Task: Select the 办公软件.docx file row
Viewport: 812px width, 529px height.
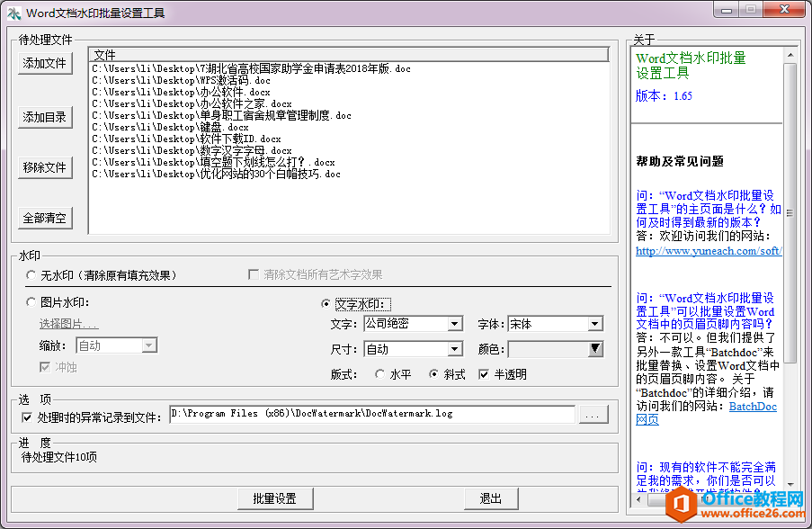Action: pyautogui.click(x=182, y=93)
